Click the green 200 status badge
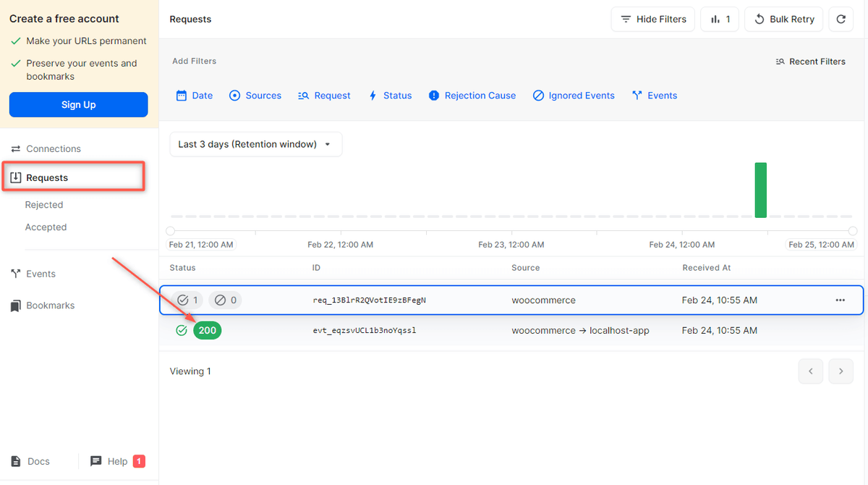The width and height of the screenshot is (868, 485). (207, 330)
